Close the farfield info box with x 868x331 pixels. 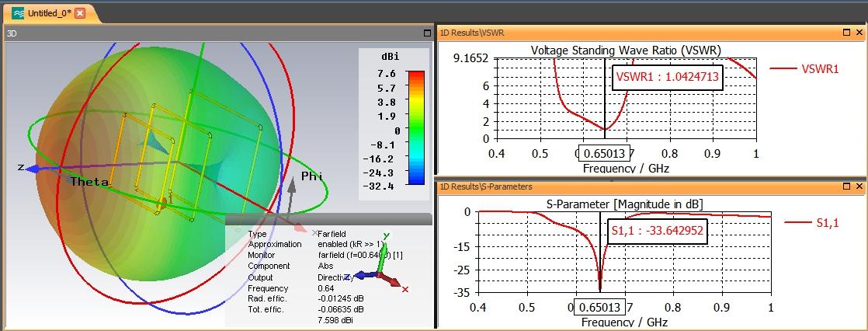point(315,233)
